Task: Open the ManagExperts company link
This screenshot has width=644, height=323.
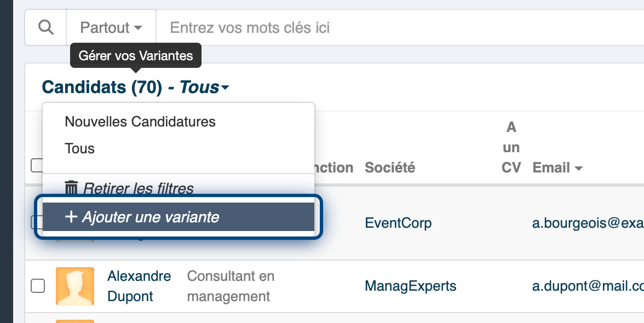Action: click(x=410, y=286)
